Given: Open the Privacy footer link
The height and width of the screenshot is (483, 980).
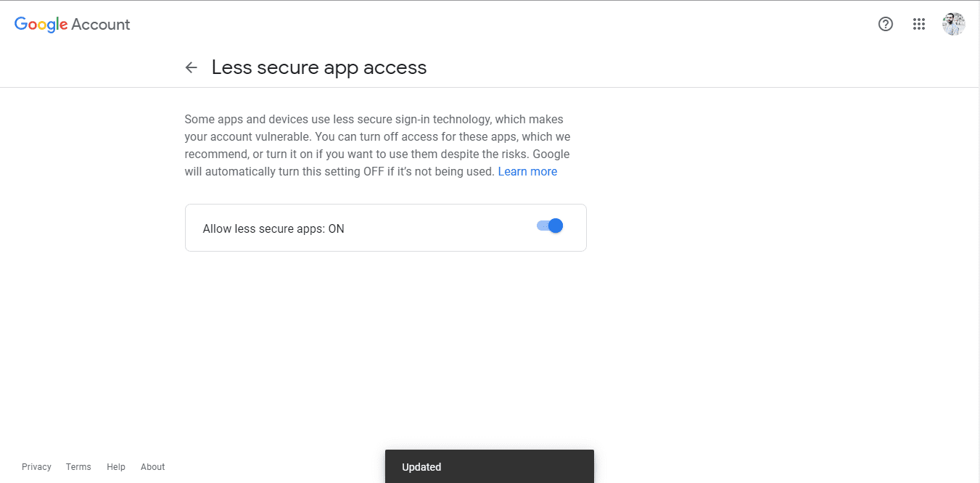Looking at the screenshot, I should (x=36, y=467).
